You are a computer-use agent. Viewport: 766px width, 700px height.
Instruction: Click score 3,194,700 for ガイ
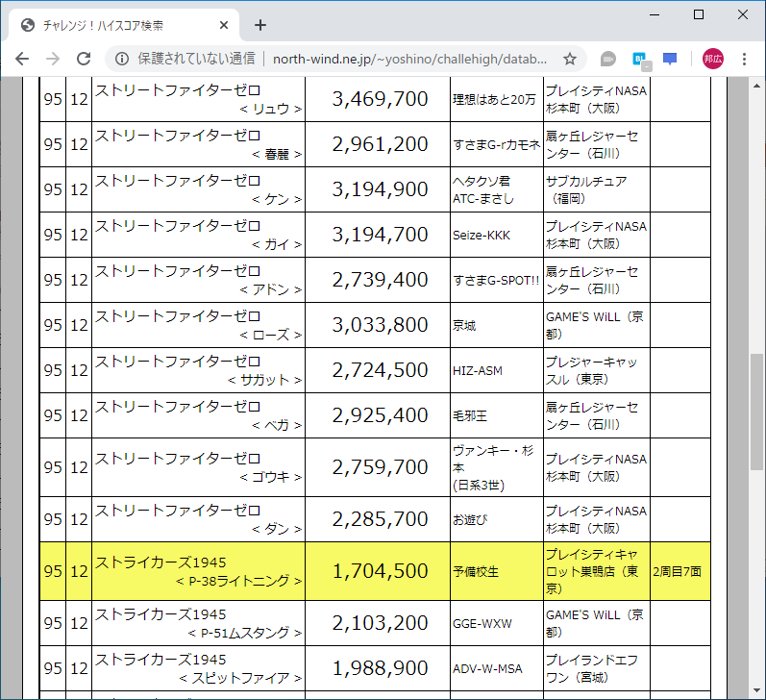380,235
